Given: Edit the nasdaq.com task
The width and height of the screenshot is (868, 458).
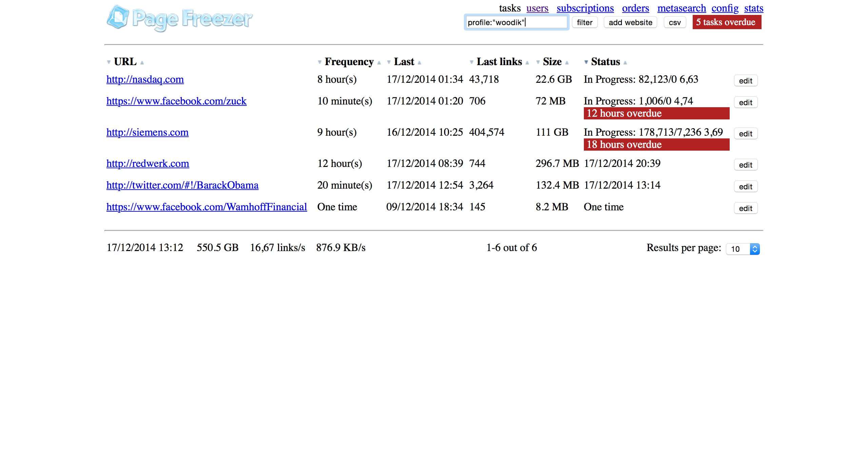Looking at the screenshot, I should (746, 81).
